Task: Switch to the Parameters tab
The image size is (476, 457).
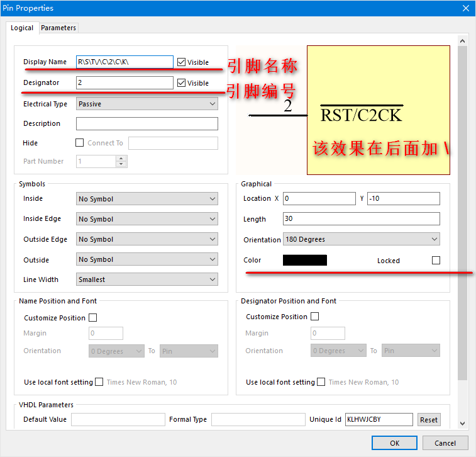Action: [58, 28]
